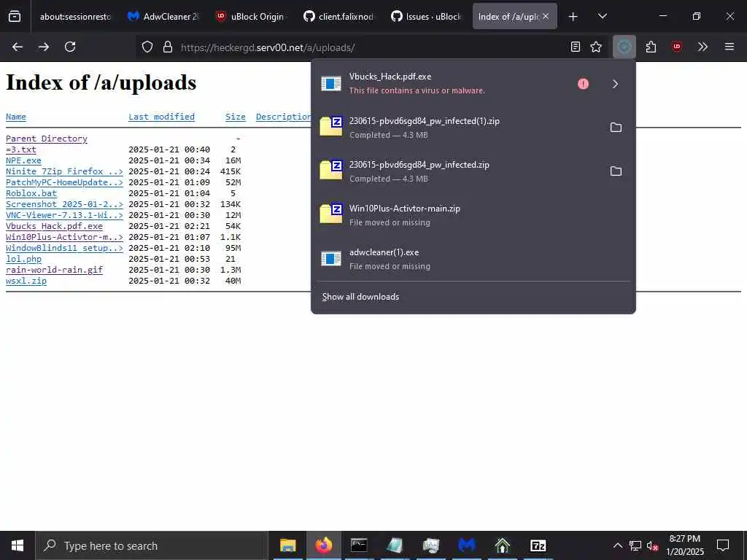Image resolution: width=747 pixels, height=560 pixels.
Task: Open Win10Plus-Activtor-m link in listing
Action: tap(64, 237)
